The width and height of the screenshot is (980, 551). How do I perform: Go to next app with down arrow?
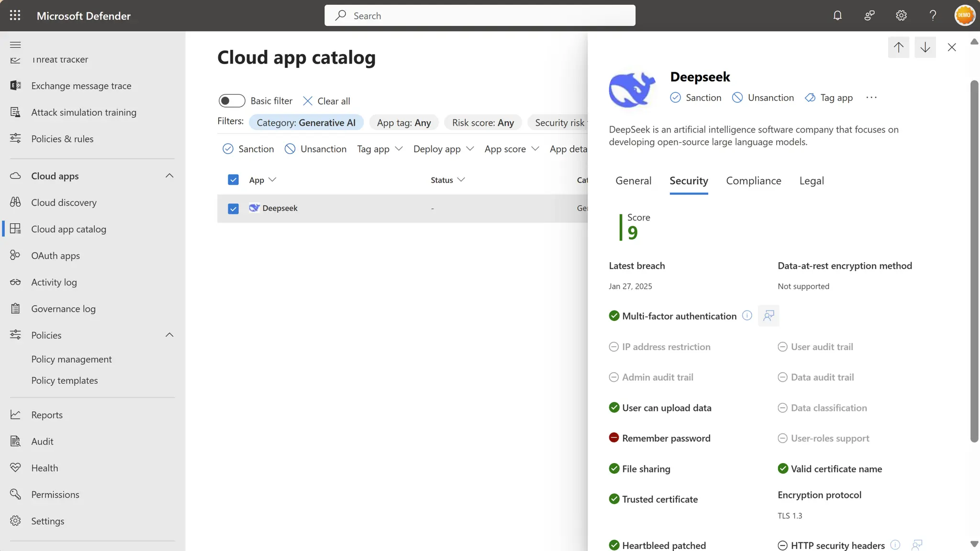[x=925, y=47]
